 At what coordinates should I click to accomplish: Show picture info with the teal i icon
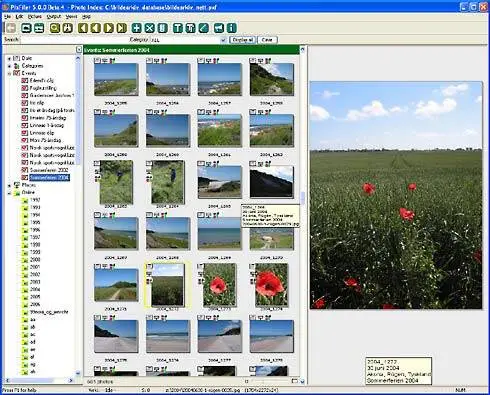231,28
